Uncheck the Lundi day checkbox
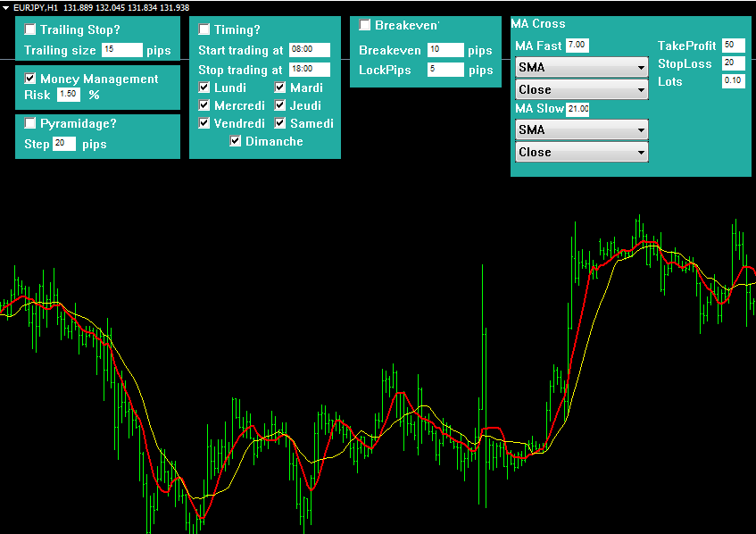 coord(204,88)
